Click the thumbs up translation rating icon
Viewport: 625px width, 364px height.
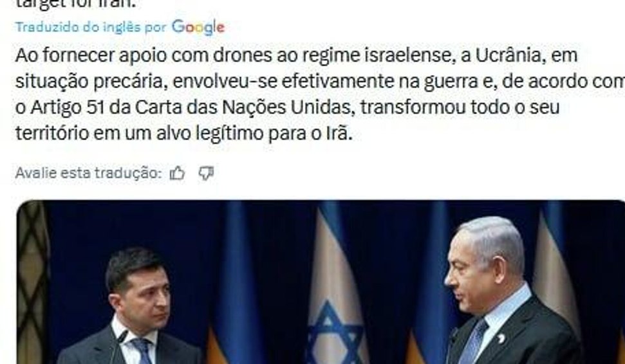pyautogui.click(x=177, y=173)
